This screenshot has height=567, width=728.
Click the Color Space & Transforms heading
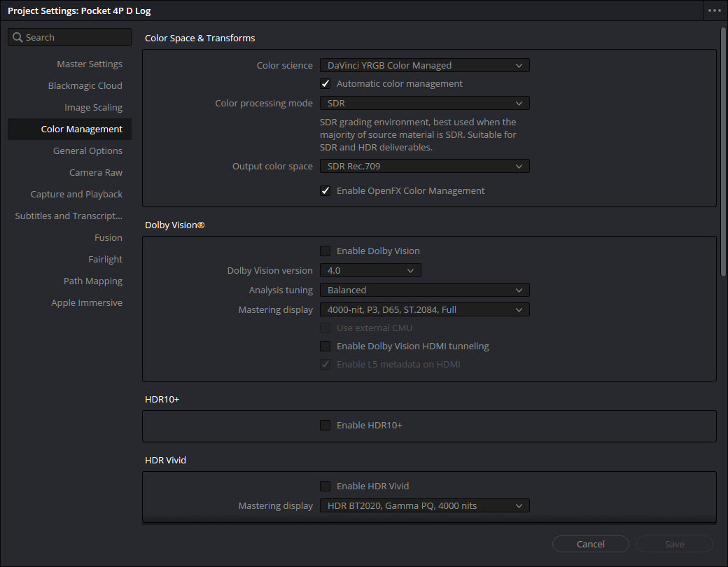click(x=199, y=38)
